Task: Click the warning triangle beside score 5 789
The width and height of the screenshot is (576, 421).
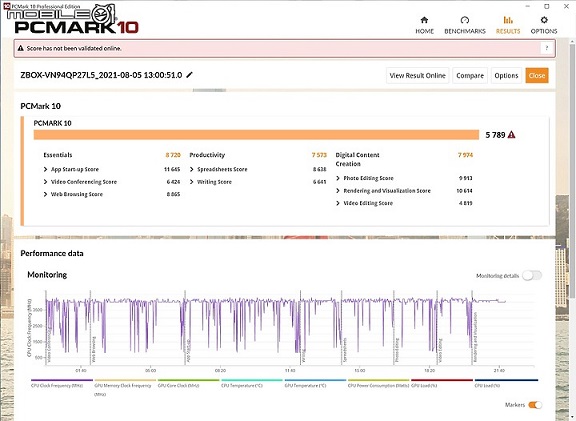Action: [511, 135]
